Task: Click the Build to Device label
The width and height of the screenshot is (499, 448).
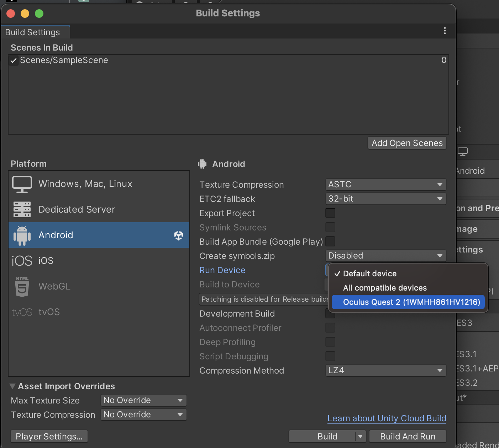Action: pos(230,285)
